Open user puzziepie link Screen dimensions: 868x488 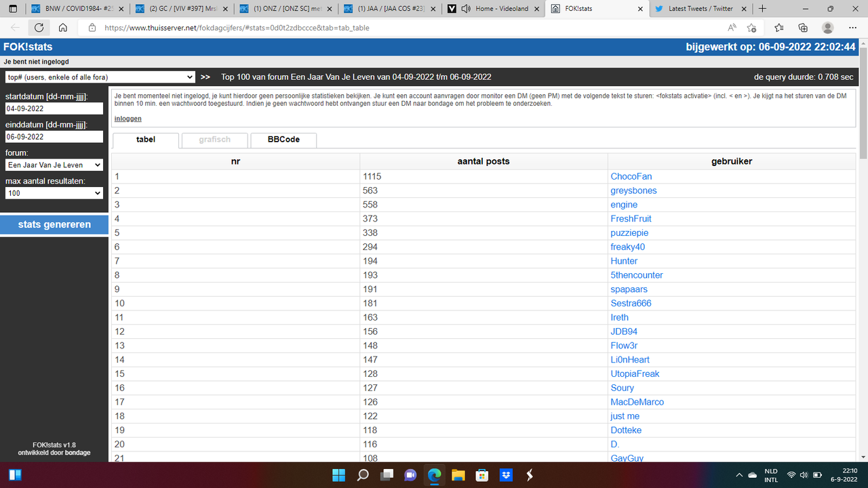(629, 232)
